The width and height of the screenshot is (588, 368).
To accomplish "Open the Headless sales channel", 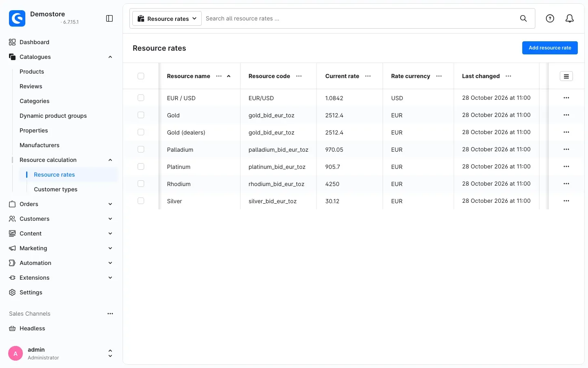I will point(32,328).
